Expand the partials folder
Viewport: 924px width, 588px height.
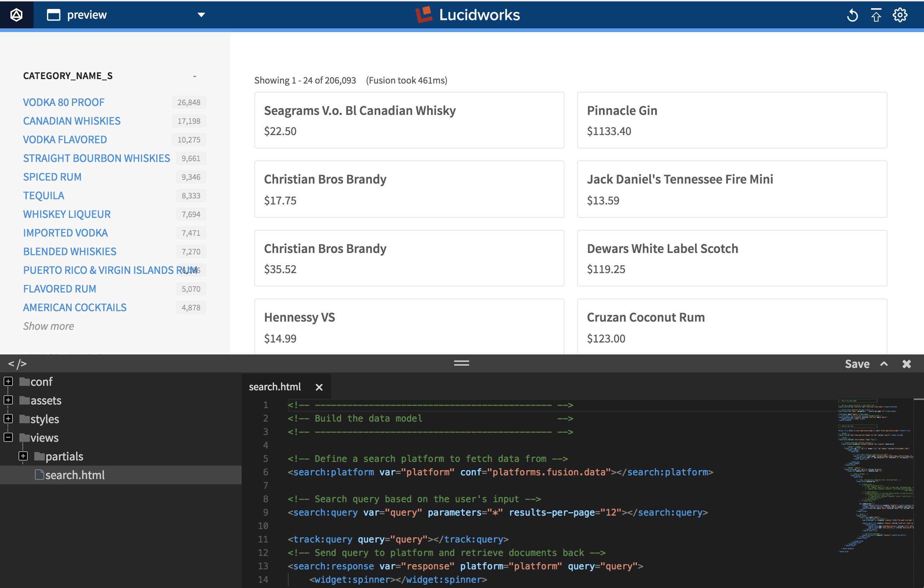pyautogui.click(x=23, y=456)
